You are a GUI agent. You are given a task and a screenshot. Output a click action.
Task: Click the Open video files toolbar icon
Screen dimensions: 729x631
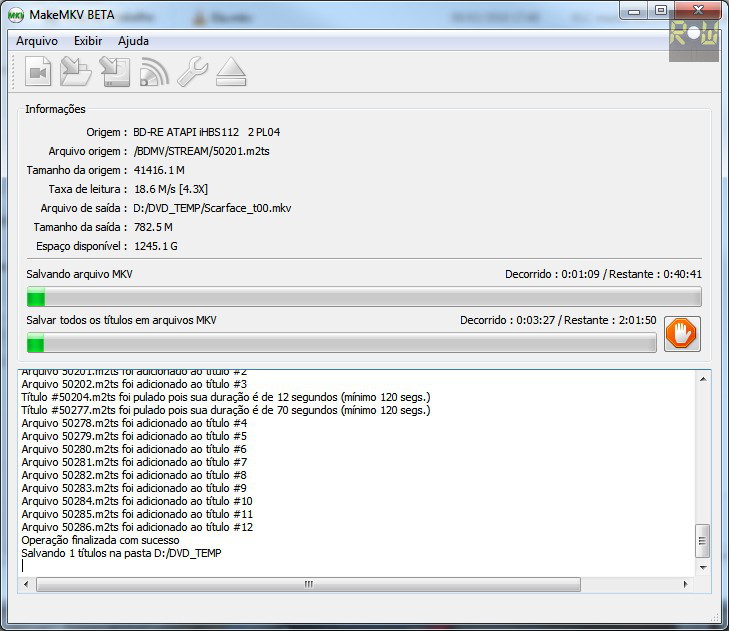tap(38, 71)
